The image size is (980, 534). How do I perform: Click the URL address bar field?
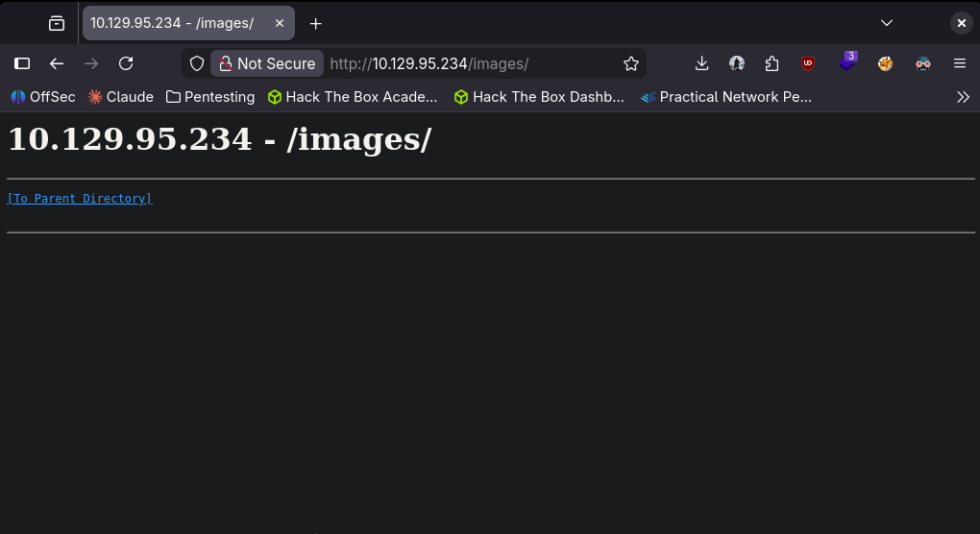tap(471, 63)
